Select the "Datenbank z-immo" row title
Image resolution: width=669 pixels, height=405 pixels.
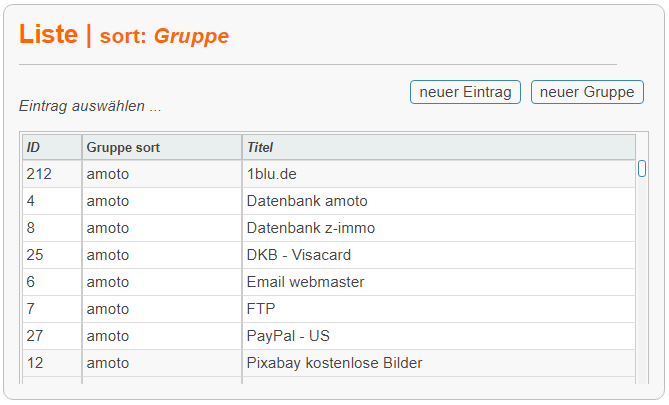(311, 228)
